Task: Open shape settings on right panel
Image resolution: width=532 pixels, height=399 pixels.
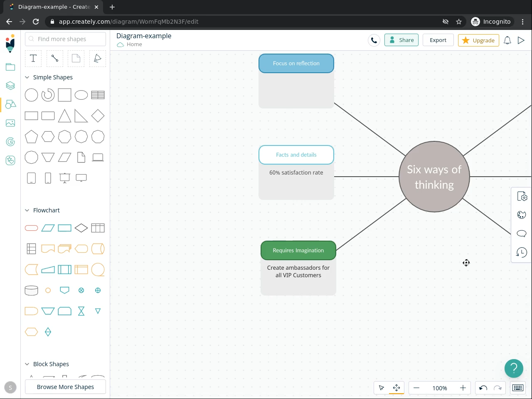Action: coord(522,197)
